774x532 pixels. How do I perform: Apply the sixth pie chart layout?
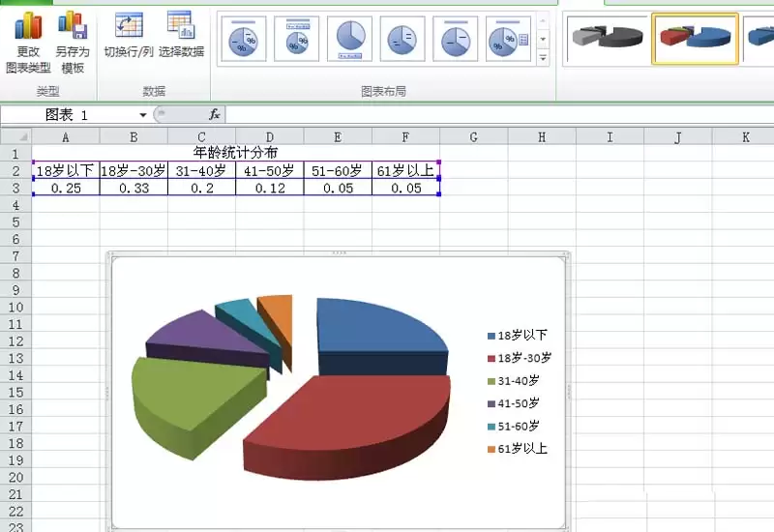click(508, 40)
